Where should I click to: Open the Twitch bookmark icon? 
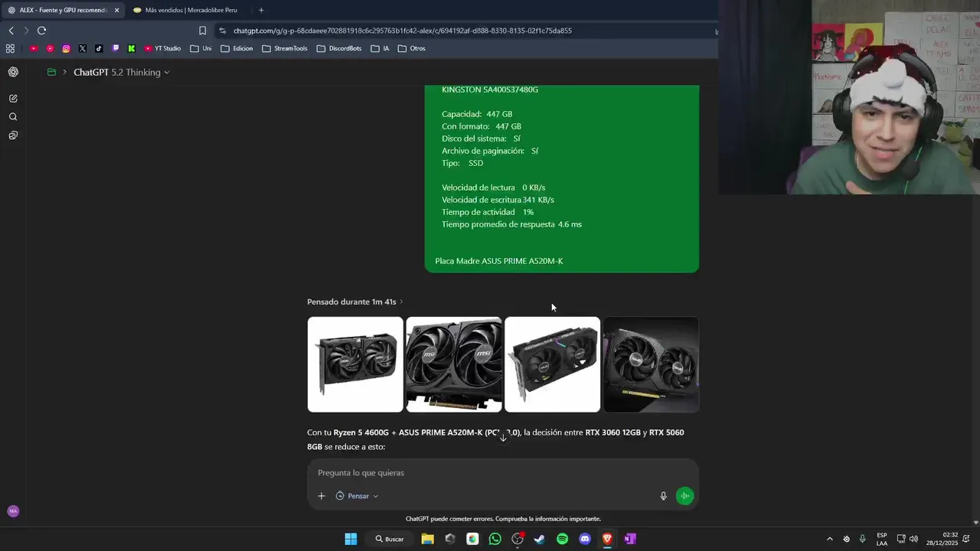coord(116,48)
